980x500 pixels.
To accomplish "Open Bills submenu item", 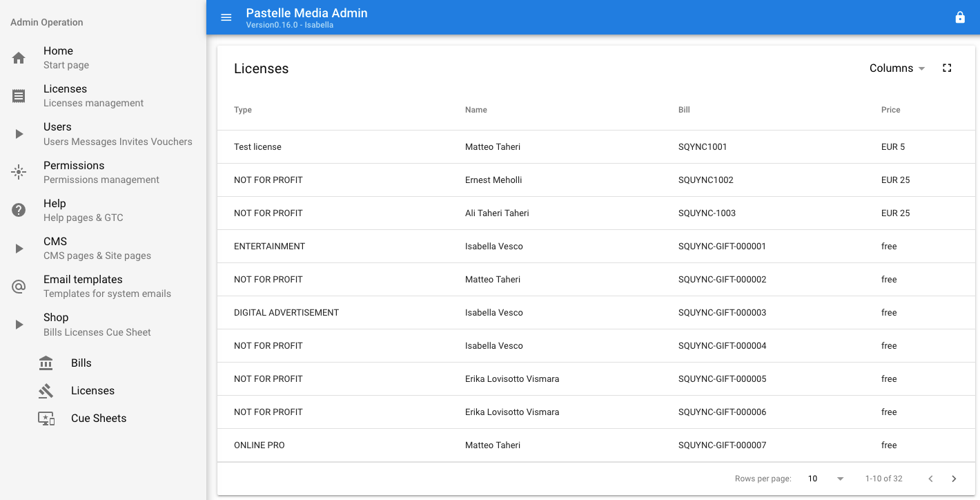I will pyautogui.click(x=104, y=363).
